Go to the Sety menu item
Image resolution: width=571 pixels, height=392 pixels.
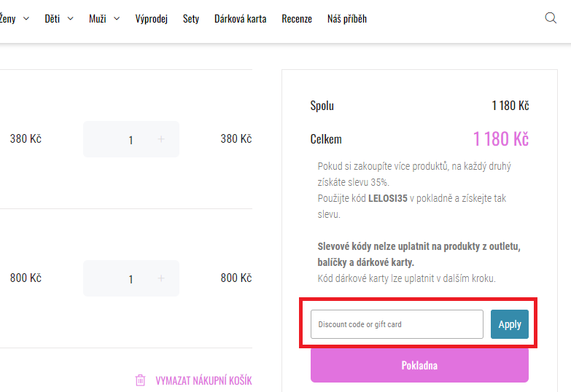[191, 19]
